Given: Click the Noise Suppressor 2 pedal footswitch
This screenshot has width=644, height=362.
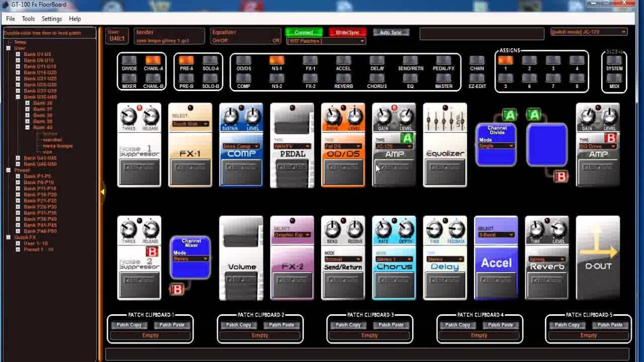Looking at the screenshot, I should 139,284.
